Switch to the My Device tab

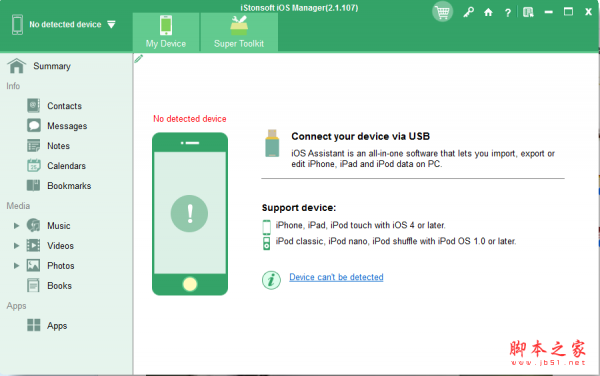[x=166, y=32]
